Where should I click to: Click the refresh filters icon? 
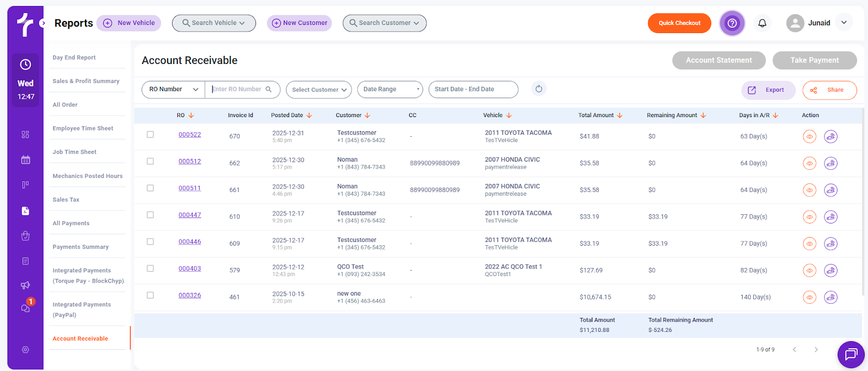538,89
